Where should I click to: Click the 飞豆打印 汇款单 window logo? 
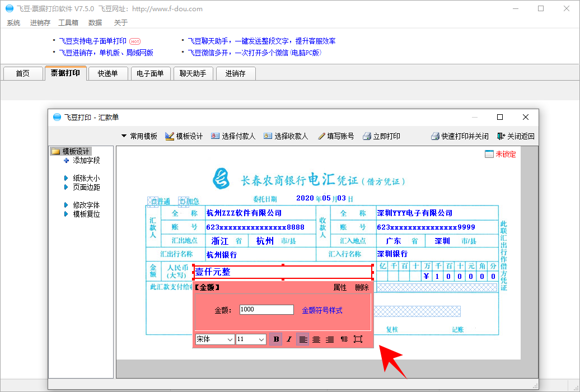[57, 117]
